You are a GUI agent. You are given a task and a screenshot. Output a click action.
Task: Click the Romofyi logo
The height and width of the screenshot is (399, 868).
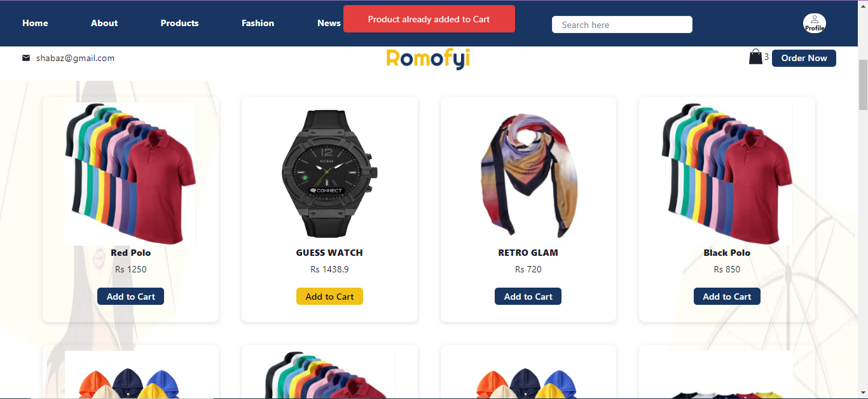tap(428, 59)
